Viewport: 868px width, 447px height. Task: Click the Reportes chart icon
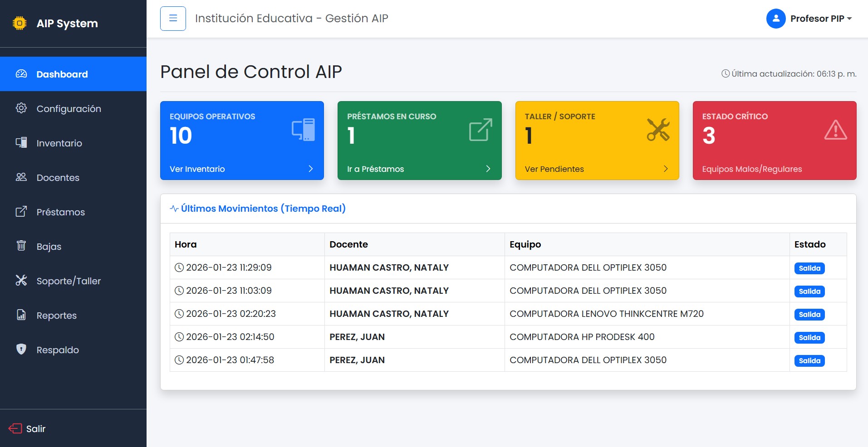point(21,315)
